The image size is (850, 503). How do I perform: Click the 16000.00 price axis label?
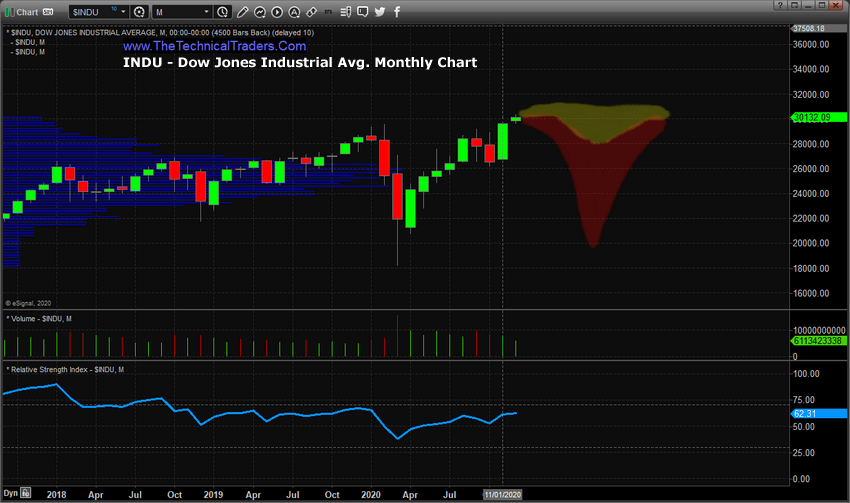tap(811, 293)
